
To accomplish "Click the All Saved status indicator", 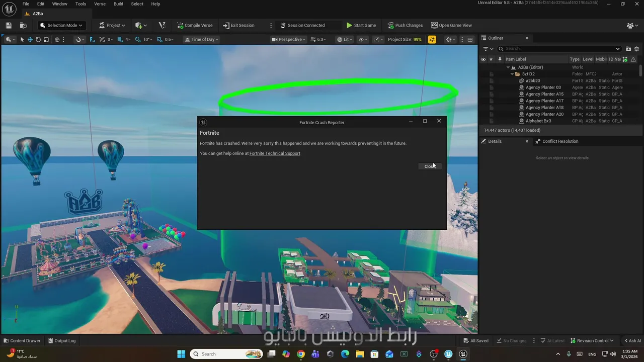I will click(476, 340).
